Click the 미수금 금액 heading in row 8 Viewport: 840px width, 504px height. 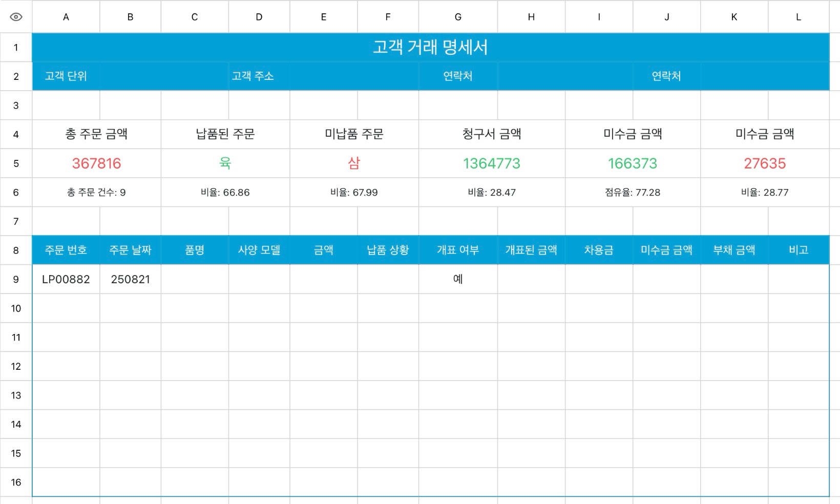click(667, 250)
